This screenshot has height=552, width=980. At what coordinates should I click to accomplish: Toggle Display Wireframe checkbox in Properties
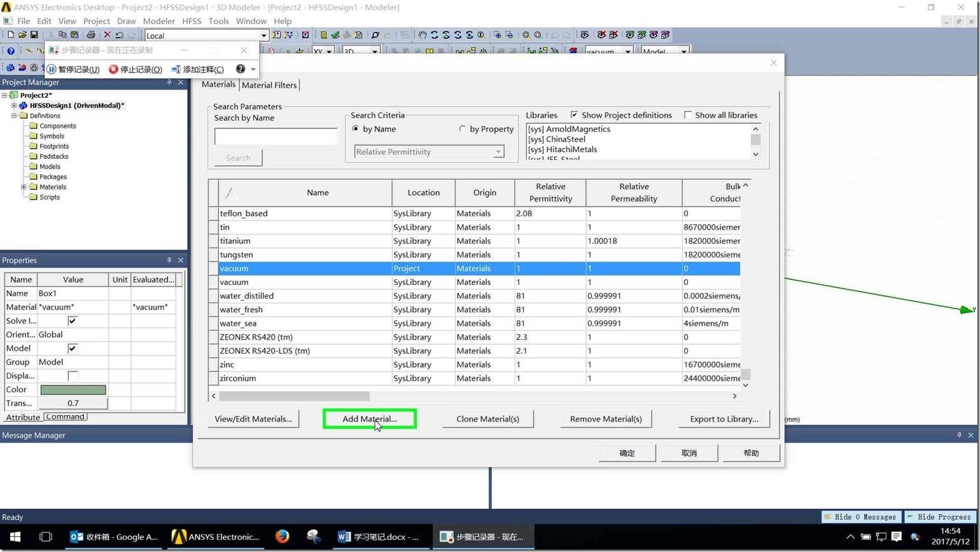pyautogui.click(x=73, y=376)
